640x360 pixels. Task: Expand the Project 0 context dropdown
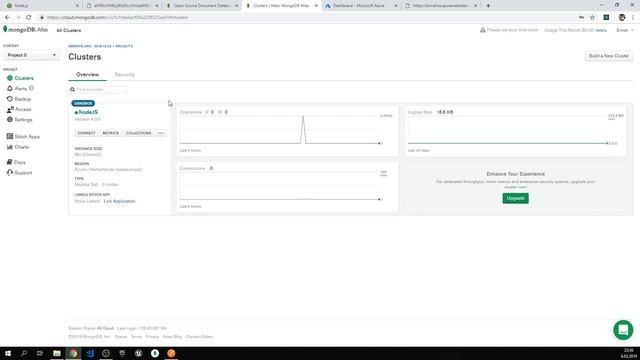click(x=31, y=55)
